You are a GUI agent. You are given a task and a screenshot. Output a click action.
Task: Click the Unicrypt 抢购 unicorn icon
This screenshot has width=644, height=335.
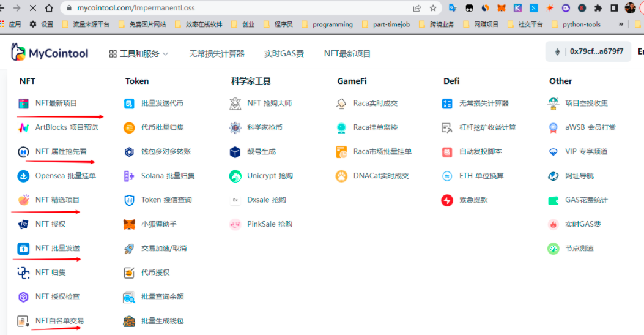coord(235,176)
